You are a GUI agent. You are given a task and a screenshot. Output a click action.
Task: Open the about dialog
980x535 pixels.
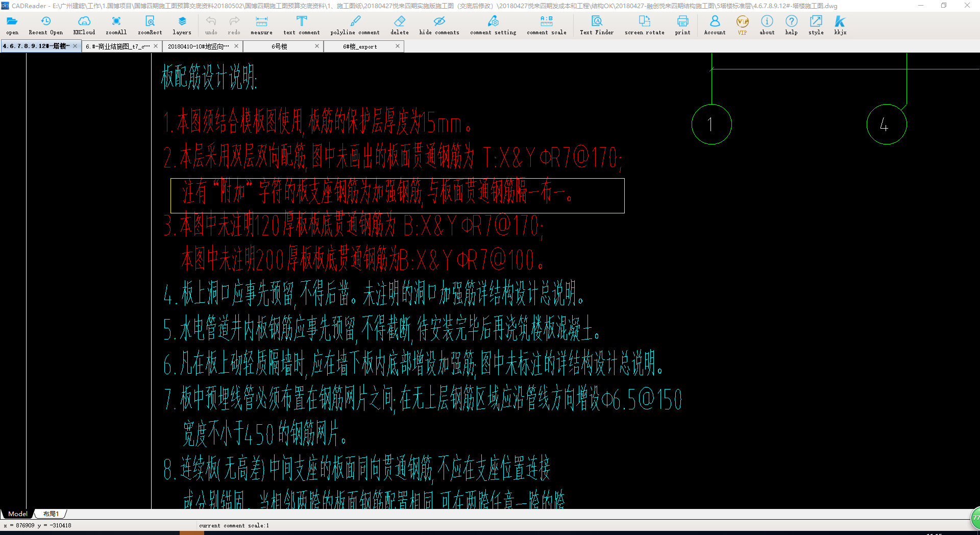click(x=767, y=25)
